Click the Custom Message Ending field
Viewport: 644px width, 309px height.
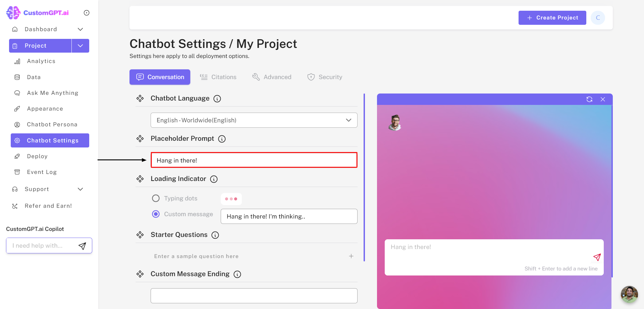[254, 296]
